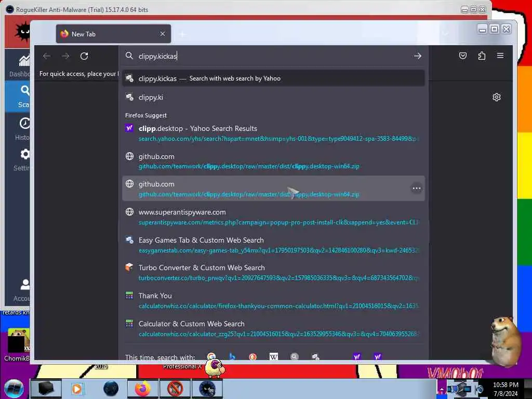Open the black cube app on taskbar
532x399 pixels.
coord(46,389)
